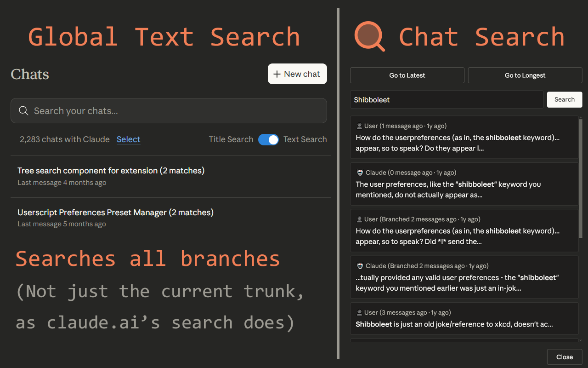
Task: Open Userscript Preferences Preset Manager chat
Action: point(170,218)
